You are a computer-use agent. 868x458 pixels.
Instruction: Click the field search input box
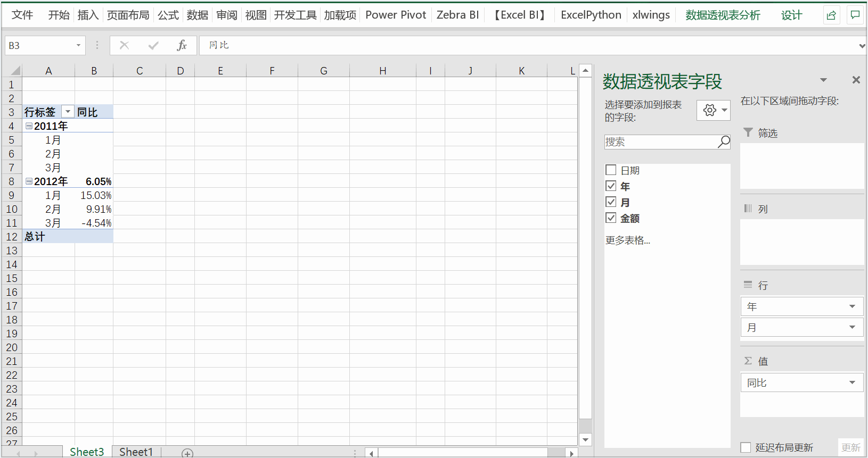pos(660,142)
